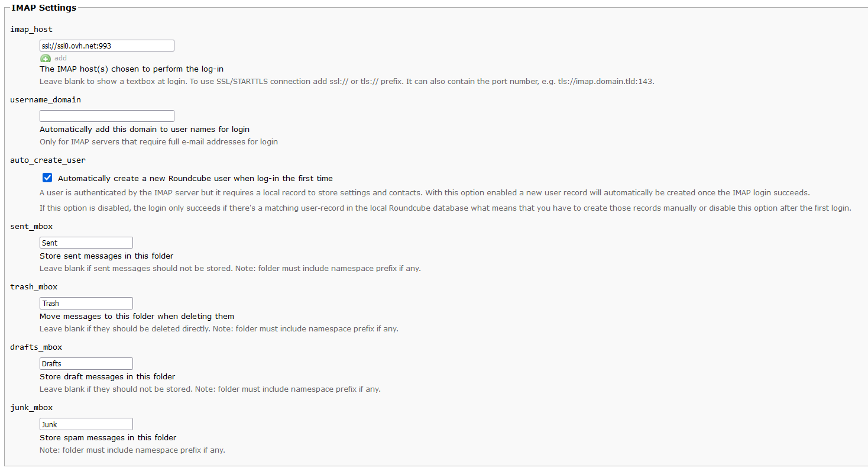Image resolution: width=868 pixels, height=474 pixels.
Task: Click the "IMAP Settings" section heading
Action: [x=44, y=8]
